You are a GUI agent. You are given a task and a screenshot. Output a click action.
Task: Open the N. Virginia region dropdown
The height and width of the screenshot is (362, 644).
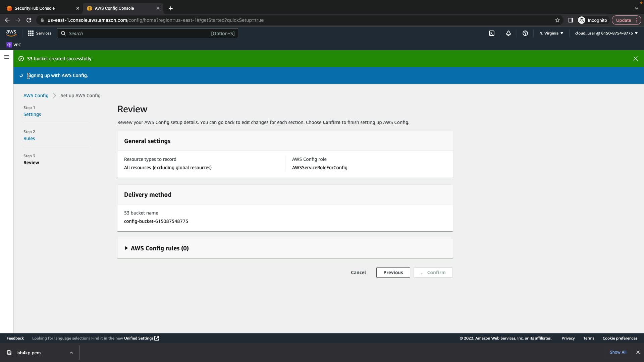(x=551, y=33)
